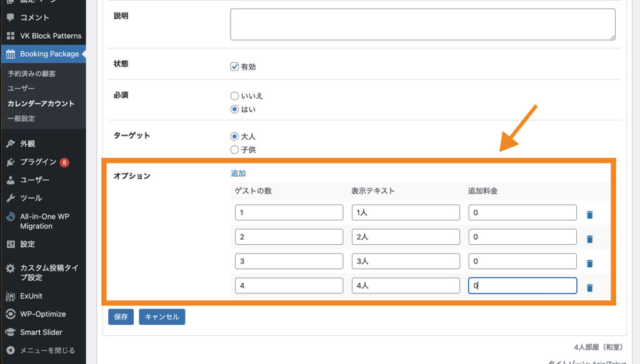Go to 一般設定 under Booking Package
Screen dimensions: 640x364
21,119
